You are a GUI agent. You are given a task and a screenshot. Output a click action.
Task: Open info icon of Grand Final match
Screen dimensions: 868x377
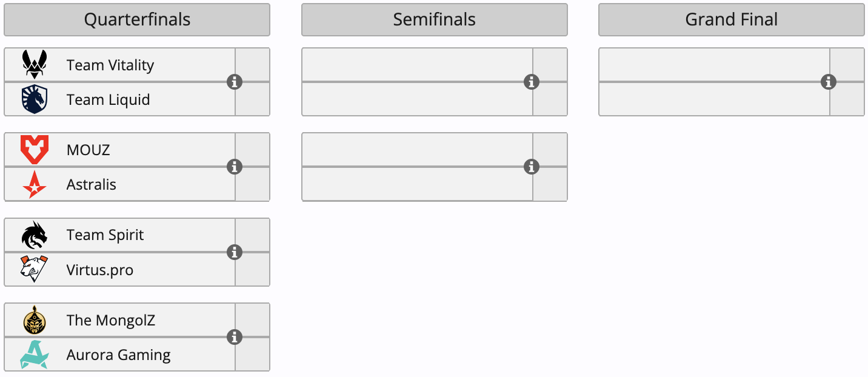click(x=829, y=82)
